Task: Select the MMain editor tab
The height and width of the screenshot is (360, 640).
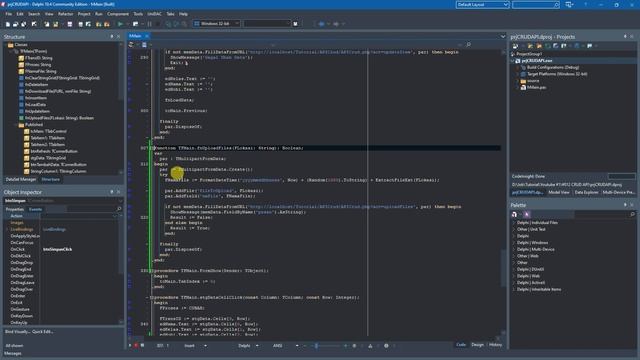Action: click(x=135, y=36)
